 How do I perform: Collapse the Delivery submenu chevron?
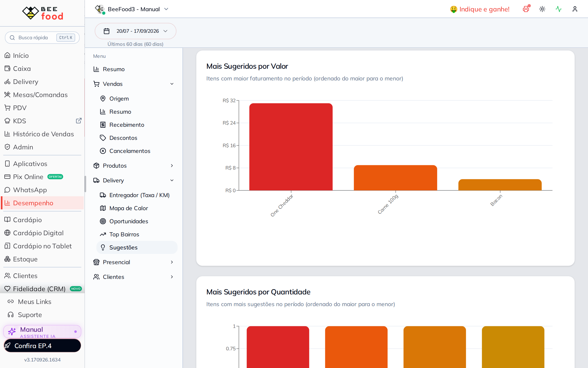(172, 180)
